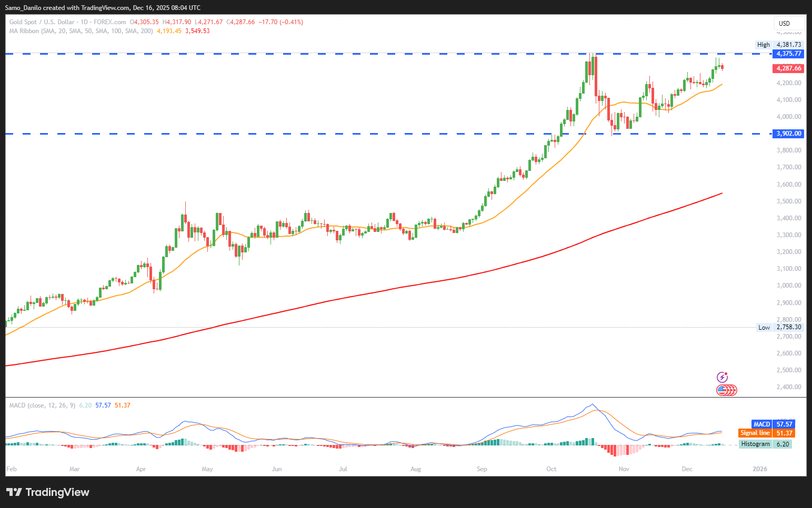Click the blue 4,375.77 resistance price label
The width and height of the screenshot is (812, 508).
pos(788,54)
